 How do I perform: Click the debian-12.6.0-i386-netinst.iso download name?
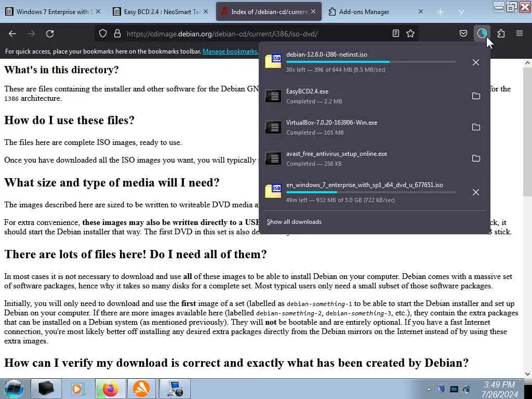point(327,54)
